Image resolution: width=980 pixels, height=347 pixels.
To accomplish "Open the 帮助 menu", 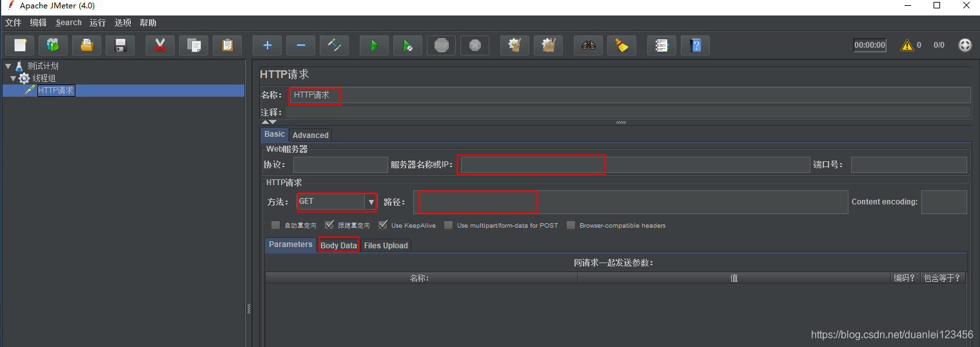I will click(x=148, y=23).
